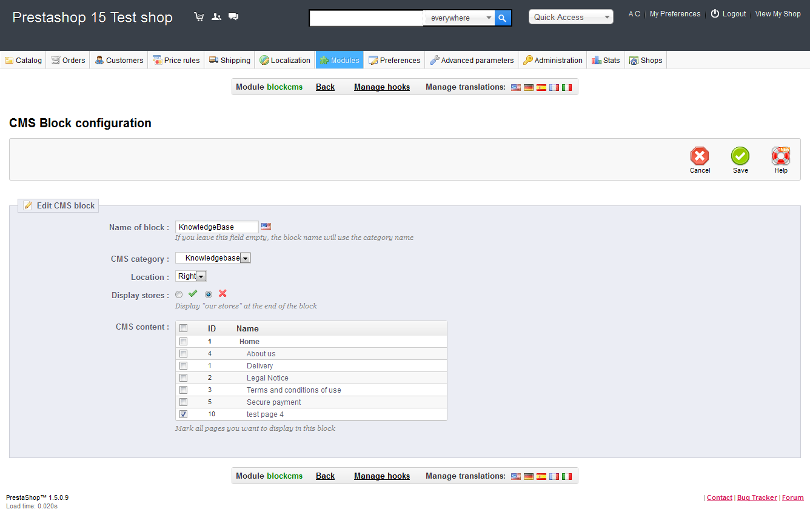Viewport: 810px width, 532px height.
Task: Click the green Save icon
Action: coord(740,156)
